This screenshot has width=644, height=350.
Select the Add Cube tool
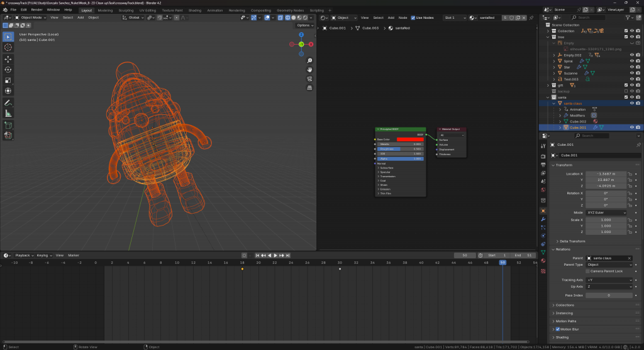coord(8,125)
